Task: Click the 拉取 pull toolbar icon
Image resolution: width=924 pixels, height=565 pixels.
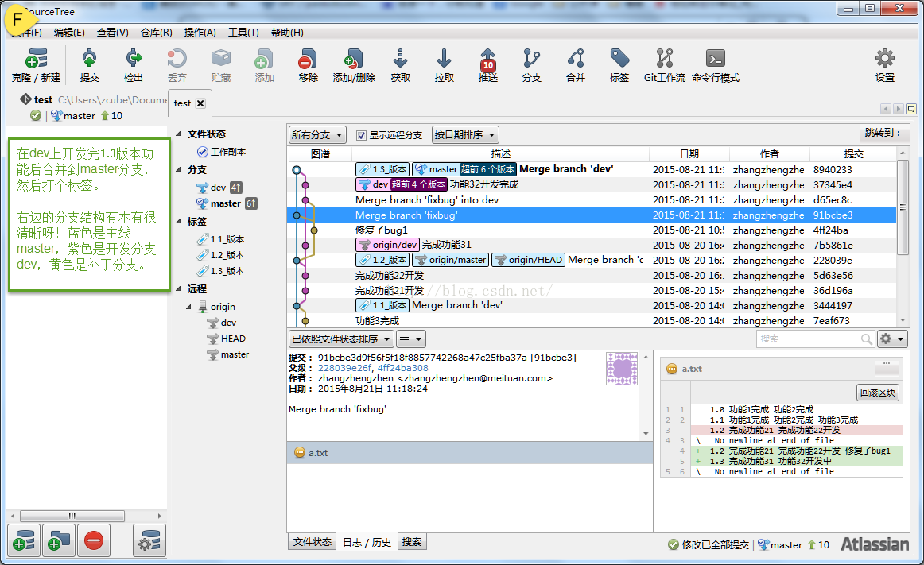Action: pyautogui.click(x=444, y=59)
